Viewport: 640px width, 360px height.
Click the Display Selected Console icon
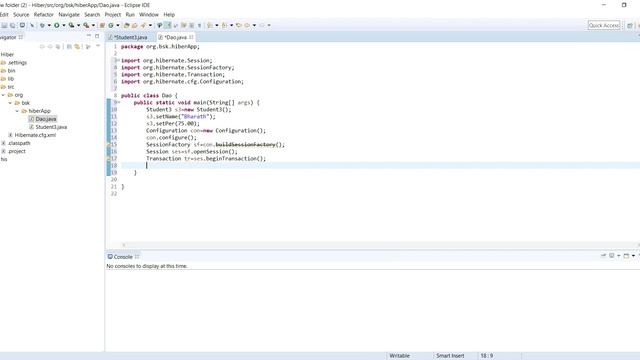pos(611,256)
